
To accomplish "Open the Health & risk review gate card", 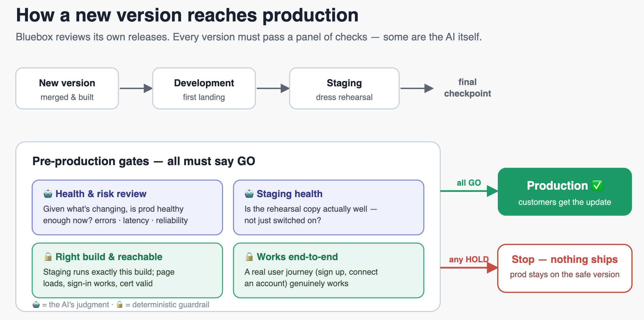I will [127, 207].
